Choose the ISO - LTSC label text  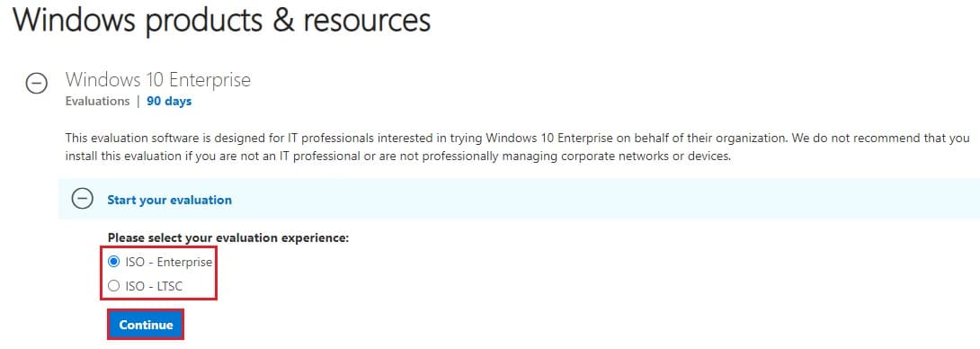tap(155, 286)
